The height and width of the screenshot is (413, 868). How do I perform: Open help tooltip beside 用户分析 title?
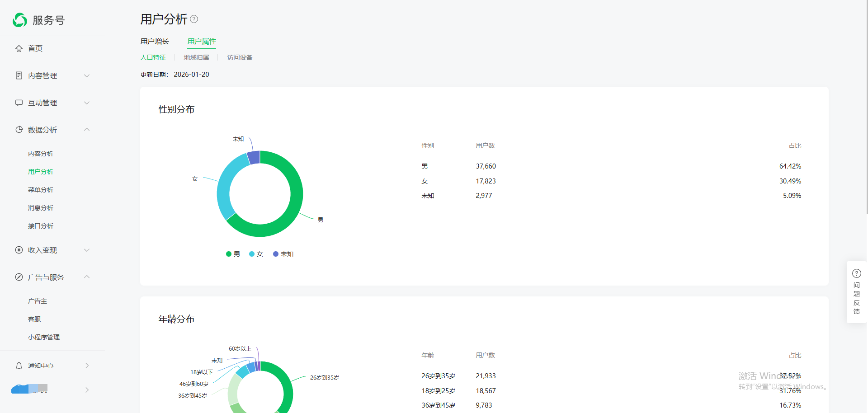coord(194,19)
